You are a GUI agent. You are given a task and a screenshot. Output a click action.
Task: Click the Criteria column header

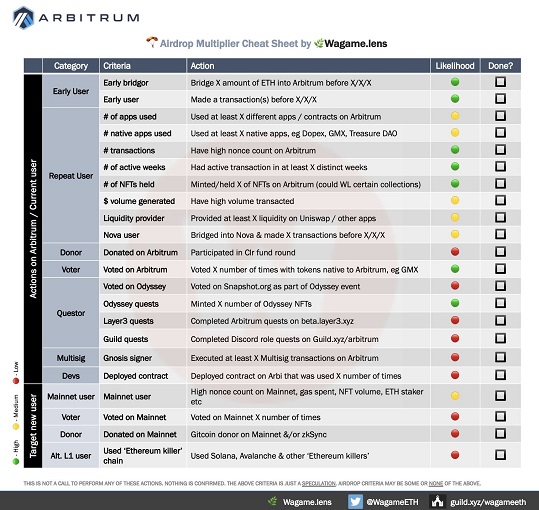tap(143, 66)
